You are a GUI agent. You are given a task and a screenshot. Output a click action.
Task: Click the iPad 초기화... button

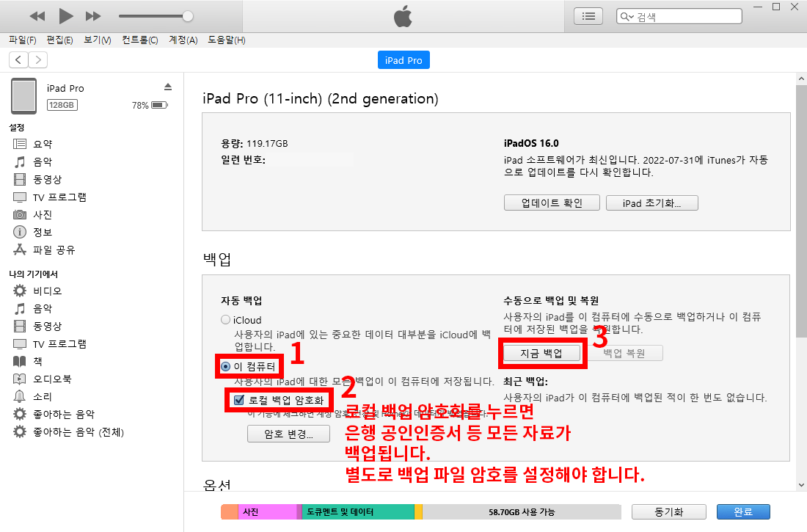coord(652,203)
